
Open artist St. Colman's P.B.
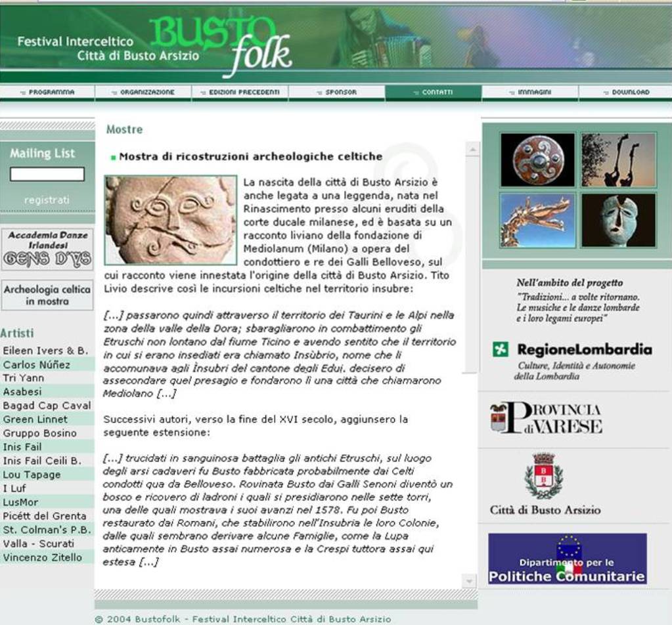click(x=47, y=530)
